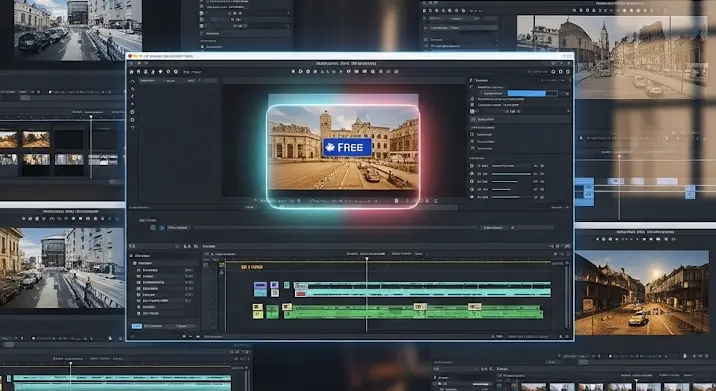
Task: Click the playhead in the bottom-left window
Action: point(70,375)
